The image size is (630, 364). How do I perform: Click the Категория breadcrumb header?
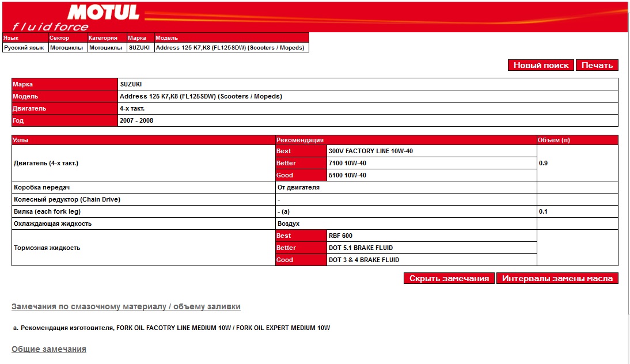pyautogui.click(x=107, y=38)
